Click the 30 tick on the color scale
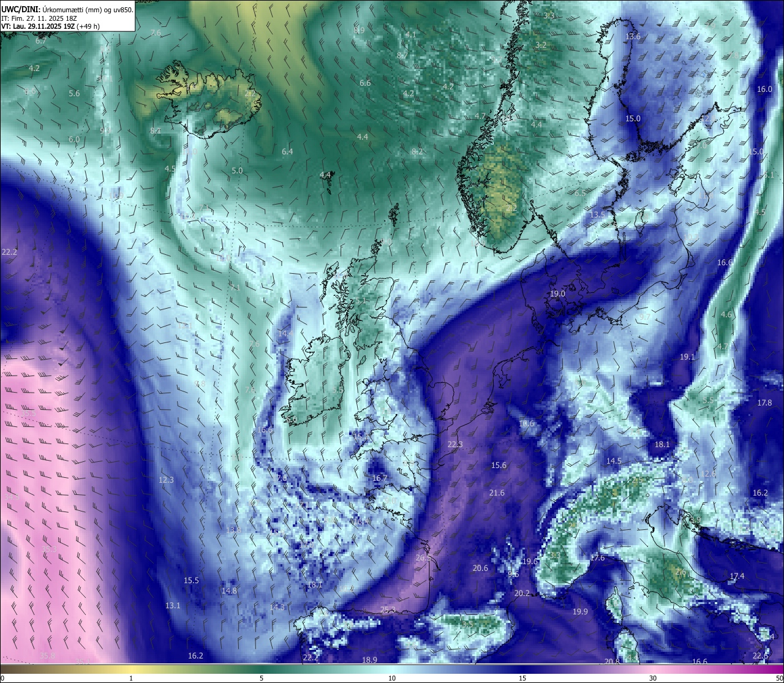 pos(653,679)
